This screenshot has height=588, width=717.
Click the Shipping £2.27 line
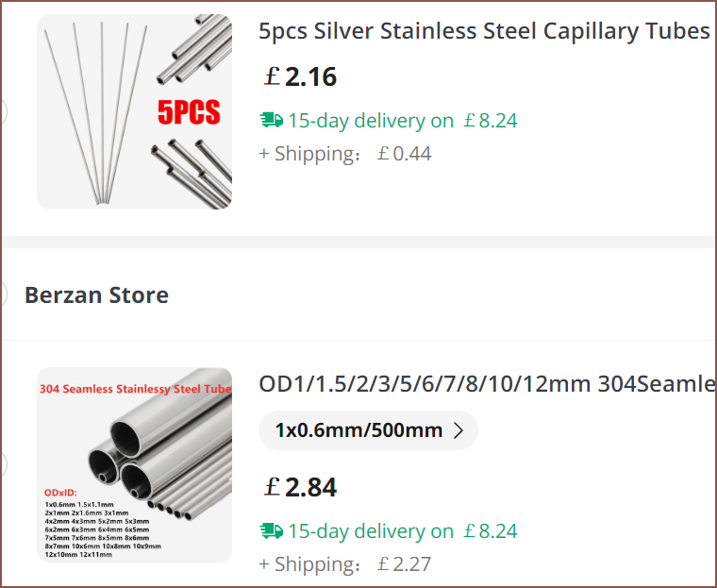pyautogui.click(x=345, y=564)
